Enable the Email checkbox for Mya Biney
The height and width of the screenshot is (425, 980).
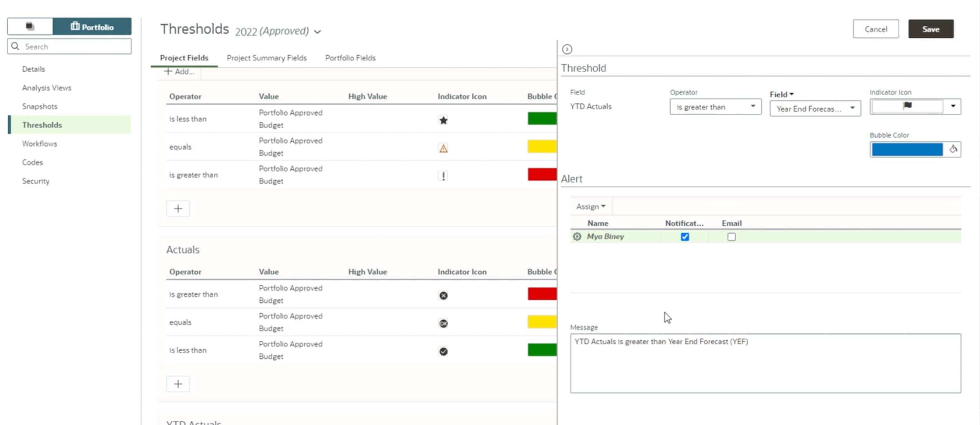coord(731,237)
